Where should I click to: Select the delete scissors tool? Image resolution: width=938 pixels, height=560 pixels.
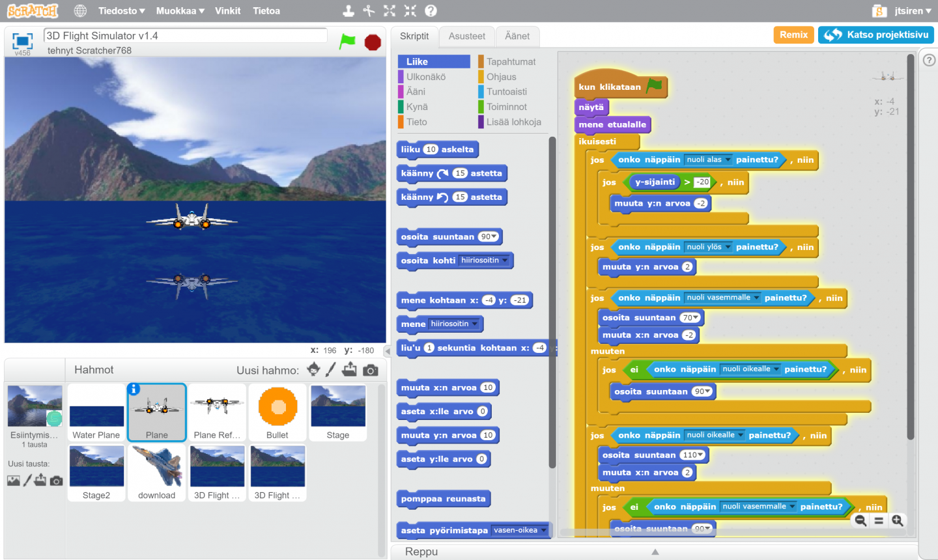point(369,10)
